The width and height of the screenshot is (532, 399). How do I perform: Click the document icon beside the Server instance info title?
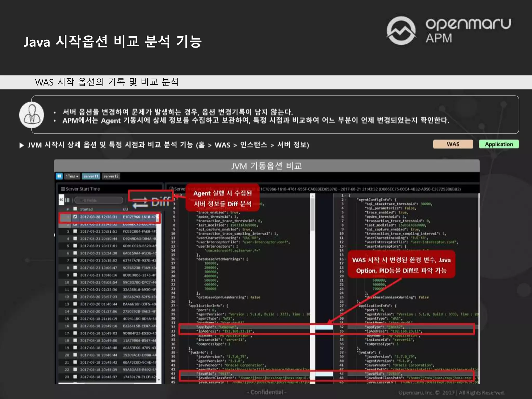pos(171,189)
